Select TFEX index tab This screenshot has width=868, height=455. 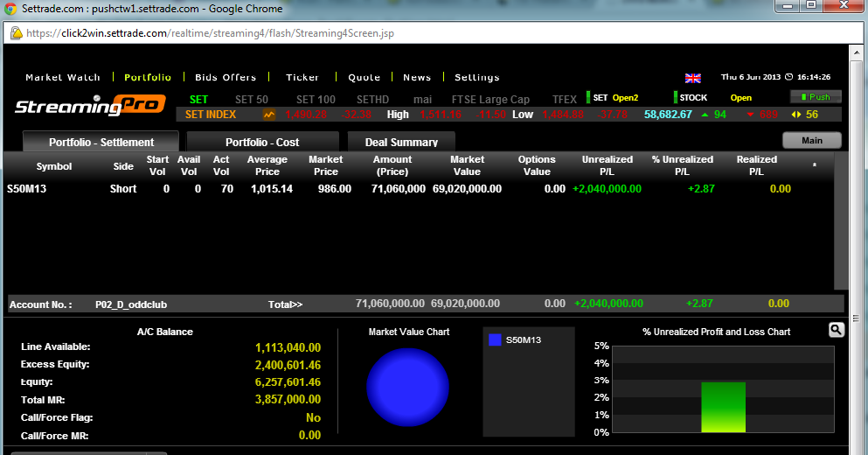(x=564, y=99)
